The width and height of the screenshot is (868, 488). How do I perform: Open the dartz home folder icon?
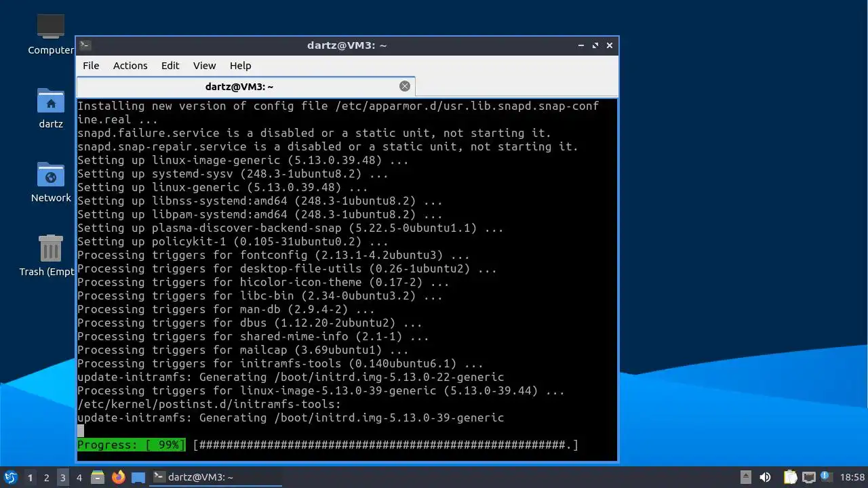point(51,102)
